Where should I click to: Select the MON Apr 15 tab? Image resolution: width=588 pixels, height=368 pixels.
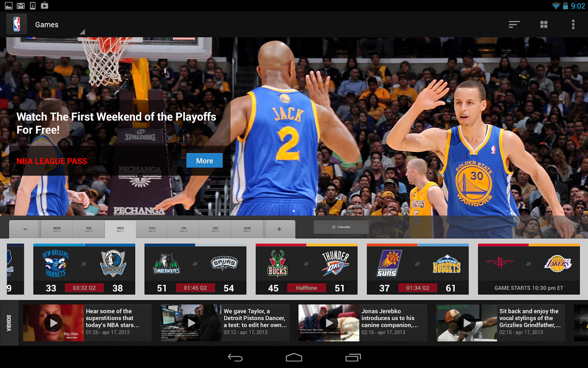tap(57, 229)
